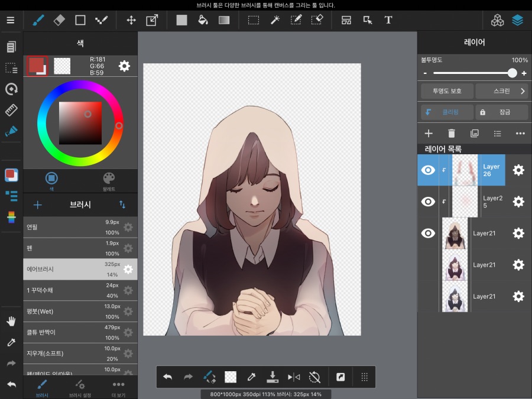Viewport: 532px width, 399px height.
Task: Open the Eyedropper tool from the bottom bar
Action: point(252,377)
